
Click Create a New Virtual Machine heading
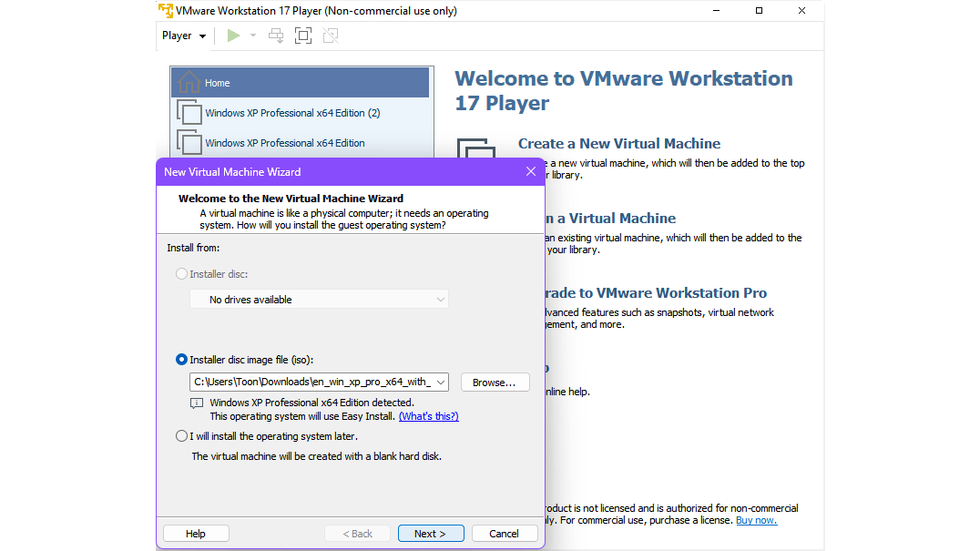[619, 144]
